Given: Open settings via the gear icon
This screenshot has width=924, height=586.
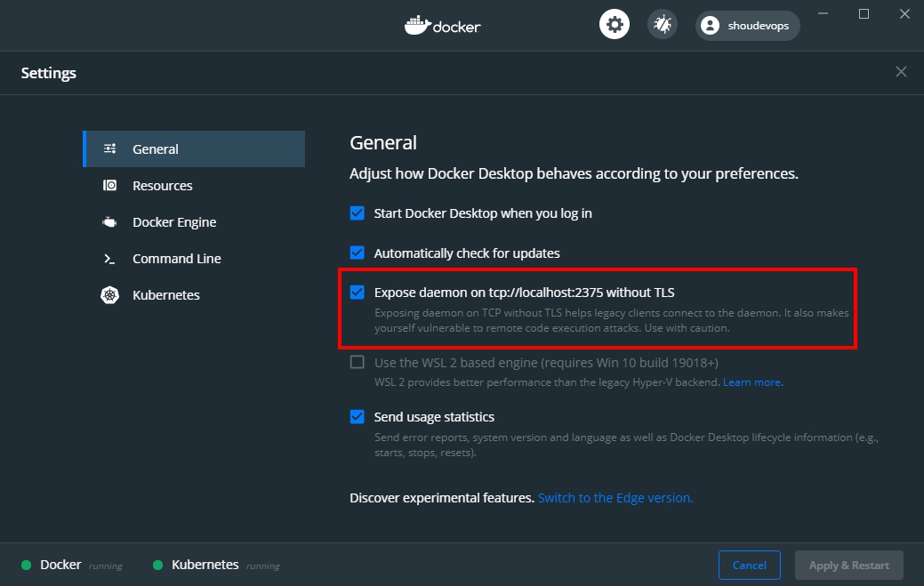Looking at the screenshot, I should click(614, 25).
